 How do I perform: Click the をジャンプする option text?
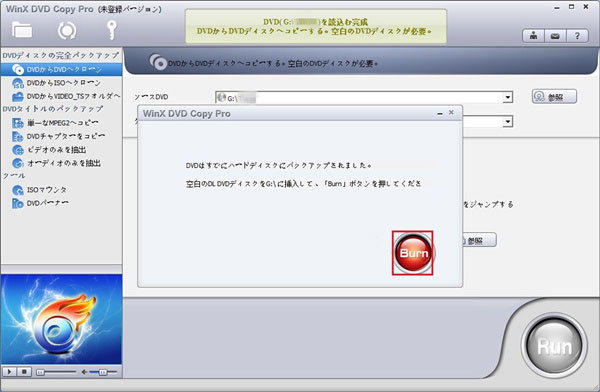click(488, 204)
